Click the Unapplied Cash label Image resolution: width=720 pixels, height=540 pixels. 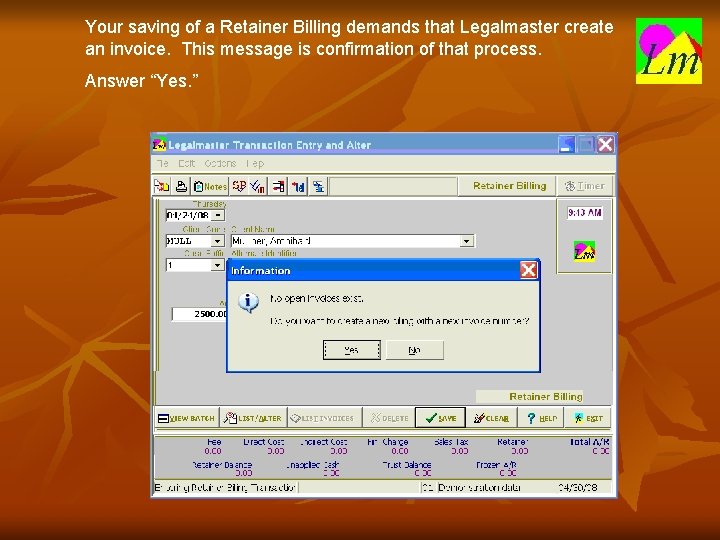point(312,465)
